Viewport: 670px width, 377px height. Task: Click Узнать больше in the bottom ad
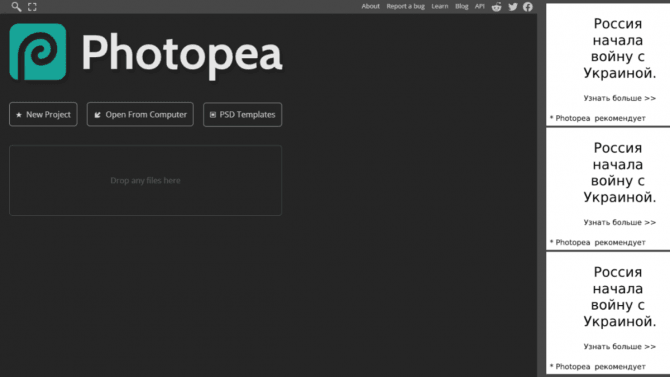pos(620,347)
